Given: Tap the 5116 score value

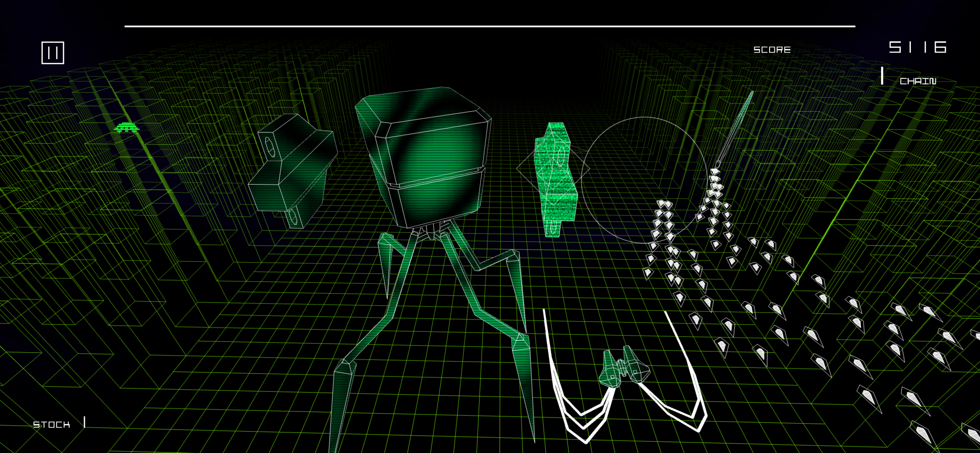Looking at the screenshot, I should tap(917, 47).
